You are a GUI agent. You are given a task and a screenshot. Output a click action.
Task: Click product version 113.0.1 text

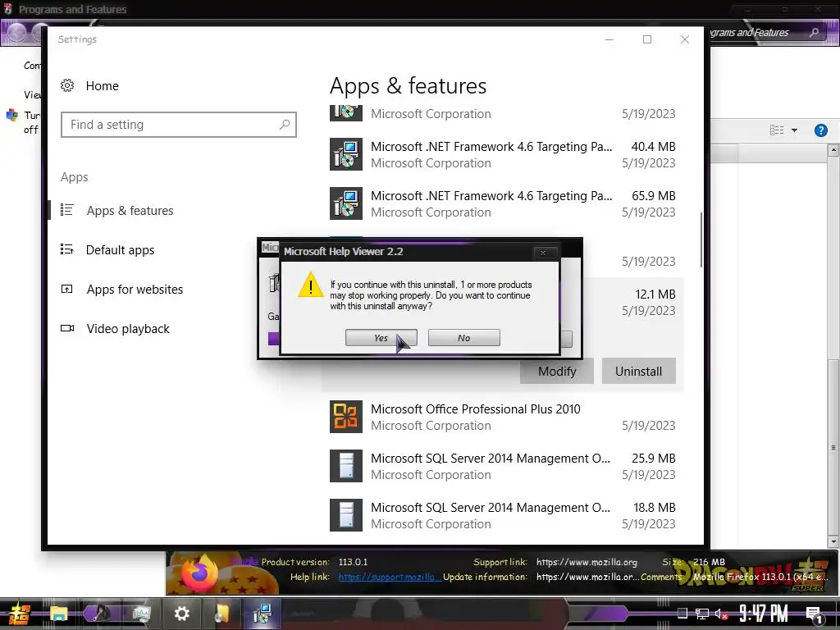[353, 562]
